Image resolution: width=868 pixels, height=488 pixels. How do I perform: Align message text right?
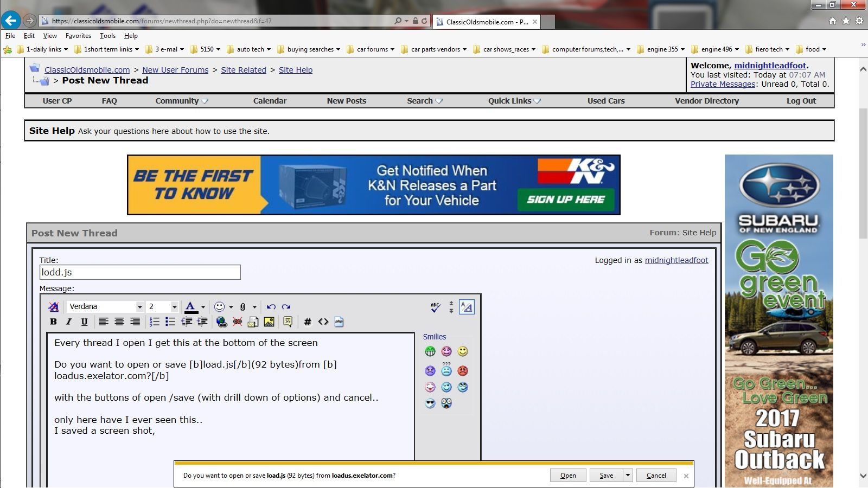pos(135,322)
